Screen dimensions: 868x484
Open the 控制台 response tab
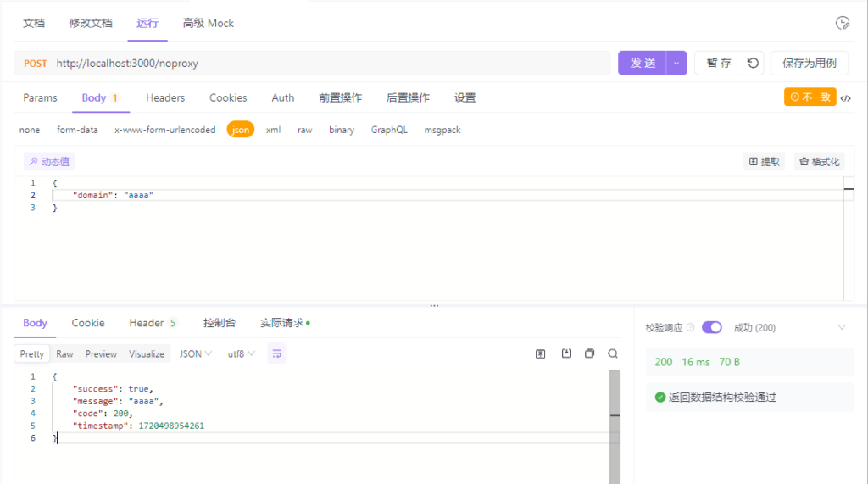pyautogui.click(x=220, y=323)
